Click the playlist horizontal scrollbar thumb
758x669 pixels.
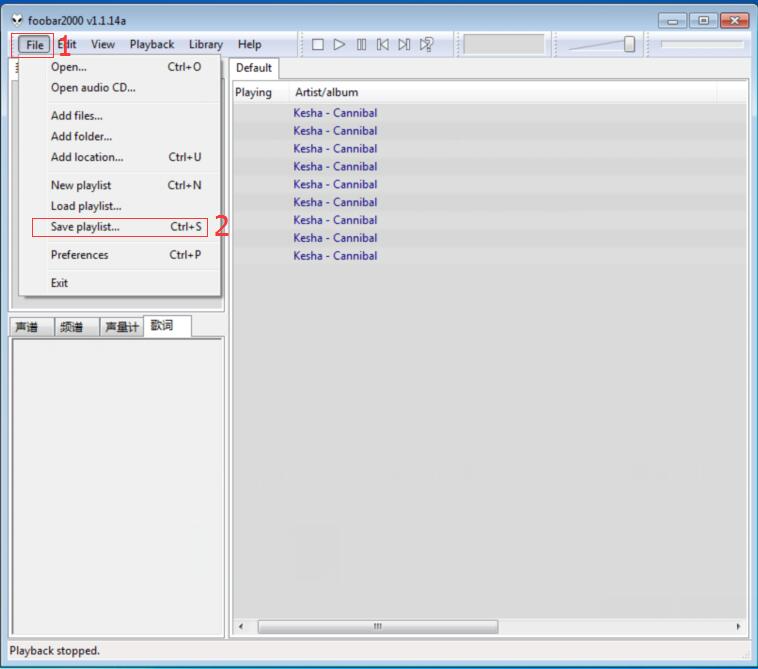[378, 626]
